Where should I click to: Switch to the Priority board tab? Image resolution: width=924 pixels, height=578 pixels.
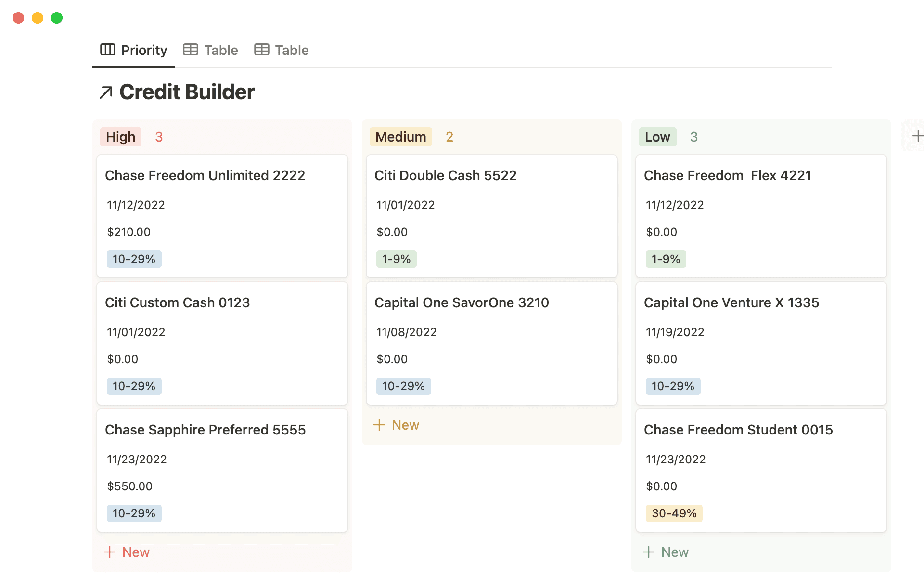134,50
